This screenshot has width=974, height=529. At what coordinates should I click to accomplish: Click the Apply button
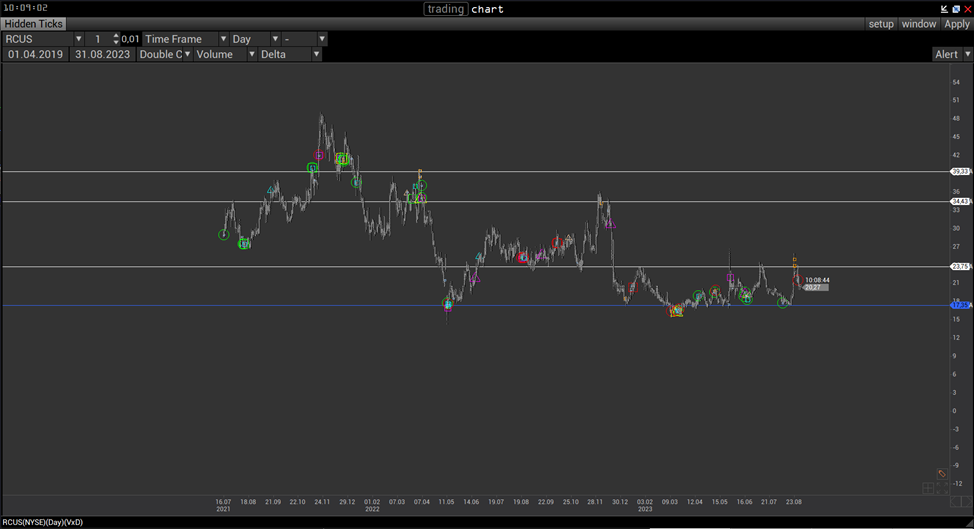click(957, 24)
